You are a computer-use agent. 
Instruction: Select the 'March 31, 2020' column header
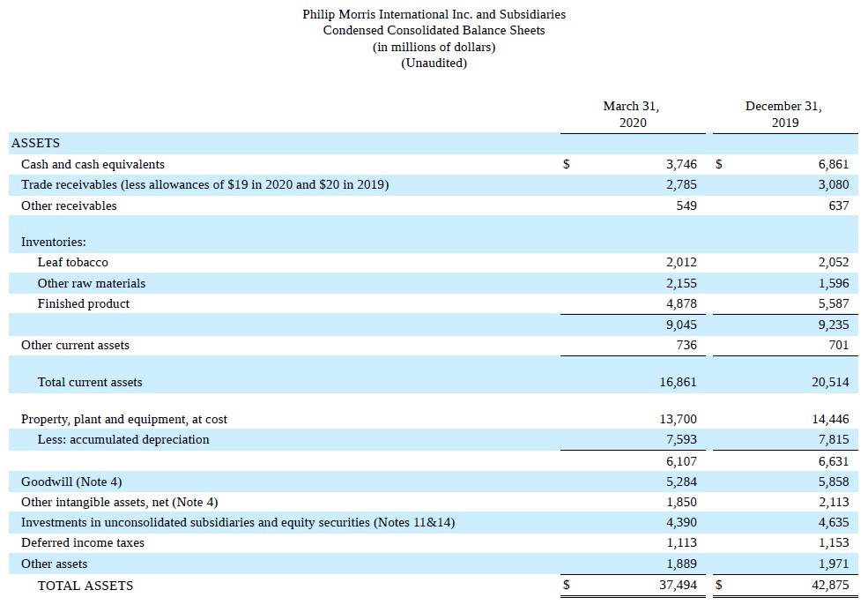(x=632, y=114)
